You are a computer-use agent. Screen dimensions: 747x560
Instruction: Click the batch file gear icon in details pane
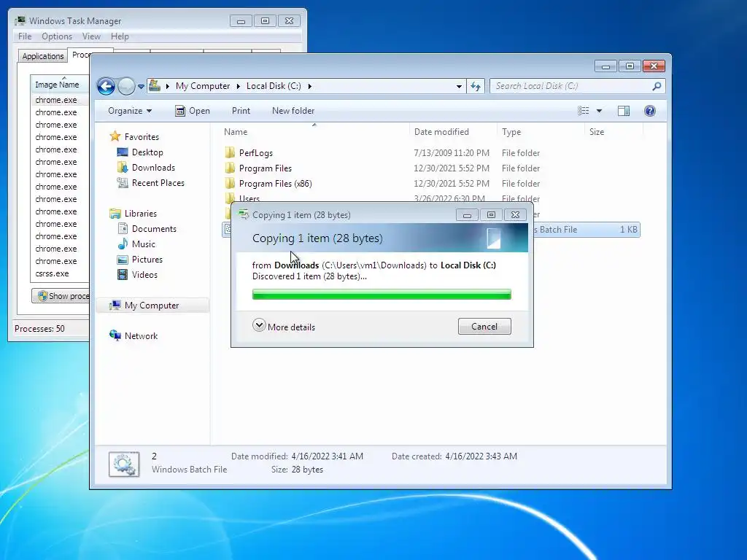point(124,464)
